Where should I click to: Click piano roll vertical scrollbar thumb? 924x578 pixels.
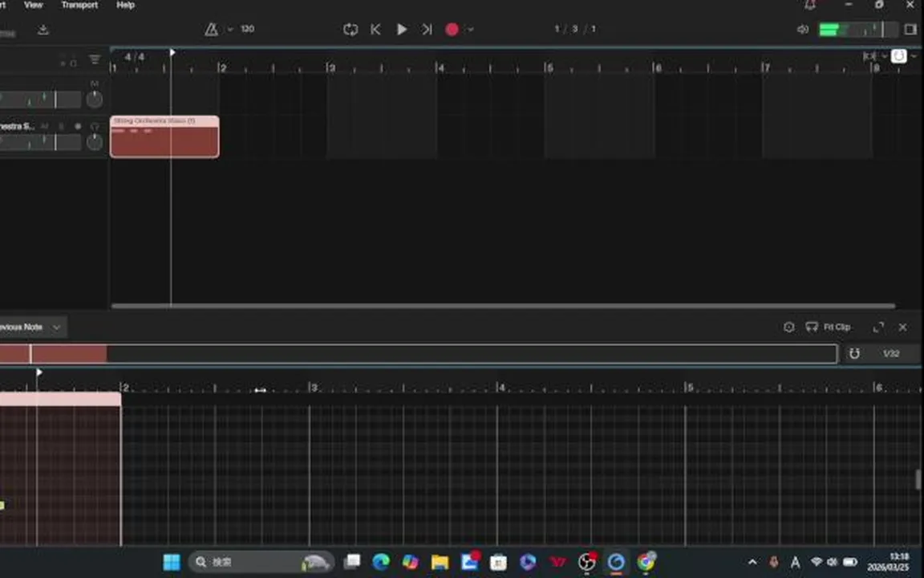click(918, 479)
